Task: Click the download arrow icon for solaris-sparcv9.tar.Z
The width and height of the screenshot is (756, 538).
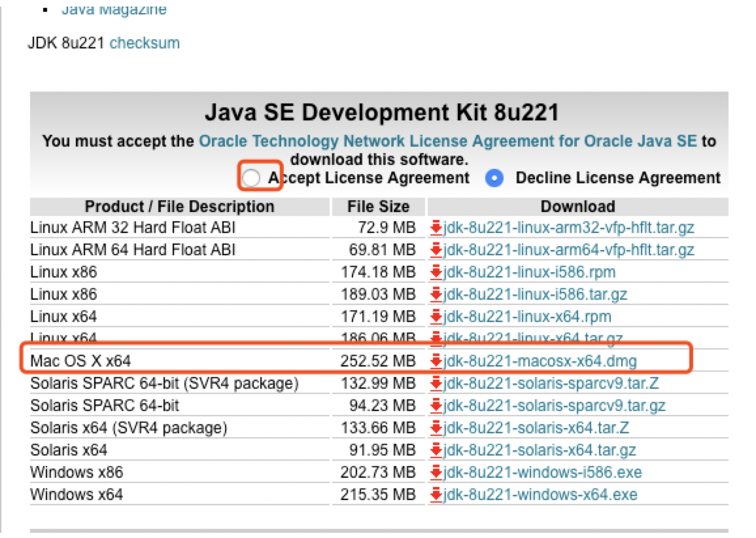Action: coord(436,383)
